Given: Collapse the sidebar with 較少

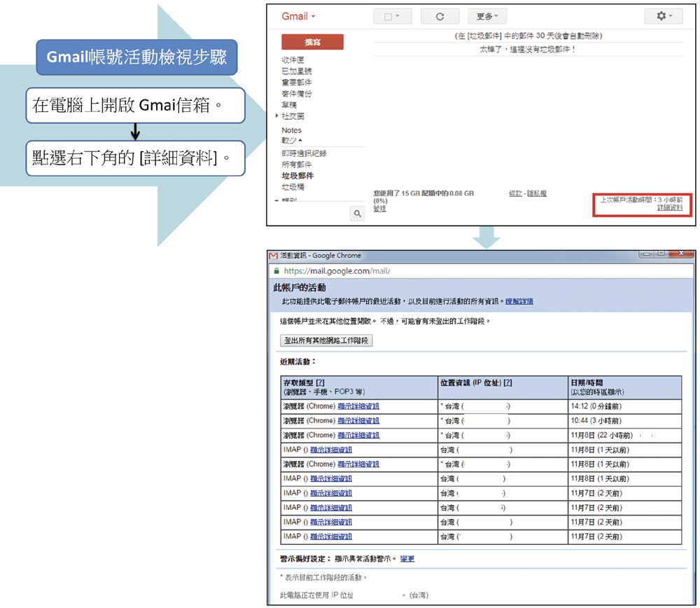Looking at the screenshot, I should click(292, 140).
